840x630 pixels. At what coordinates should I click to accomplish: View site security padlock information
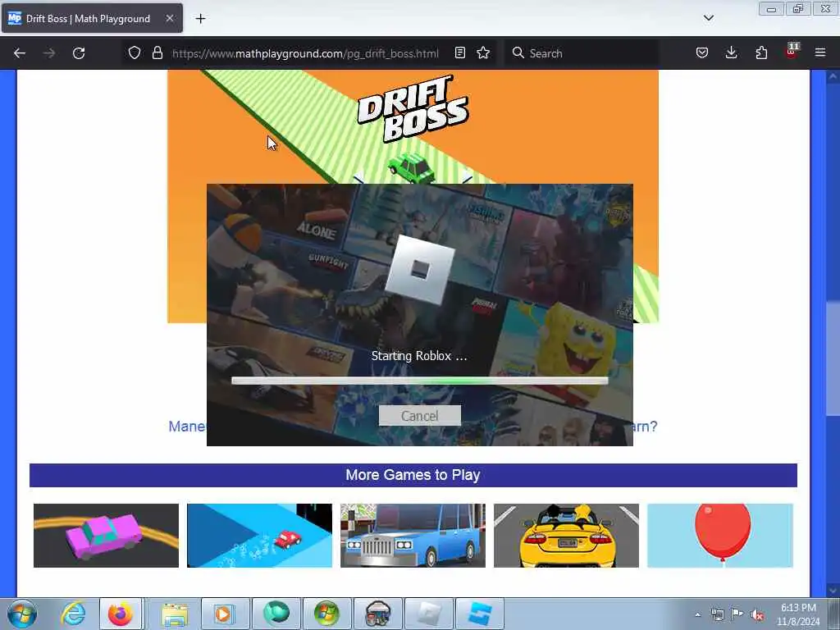tap(157, 53)
